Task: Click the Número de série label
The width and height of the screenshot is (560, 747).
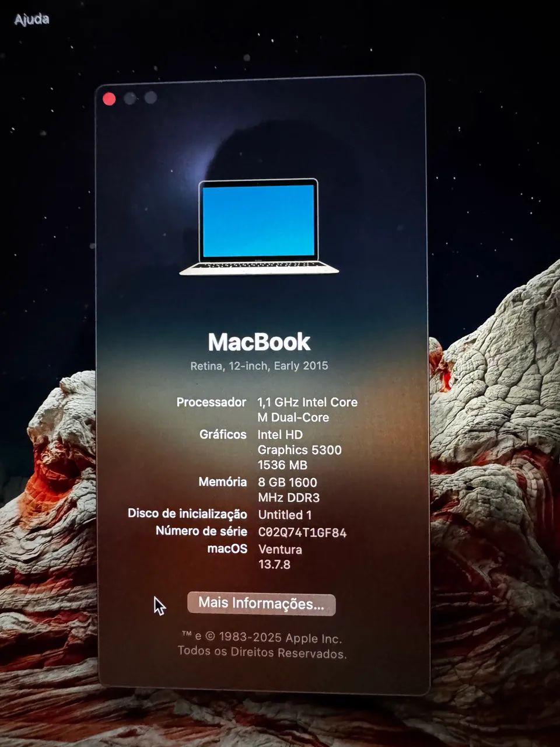Action: 201,531
